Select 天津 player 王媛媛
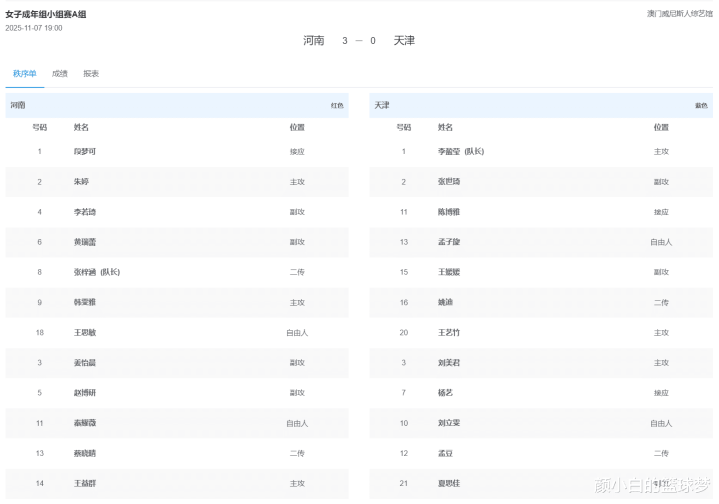 coord(449,272)
